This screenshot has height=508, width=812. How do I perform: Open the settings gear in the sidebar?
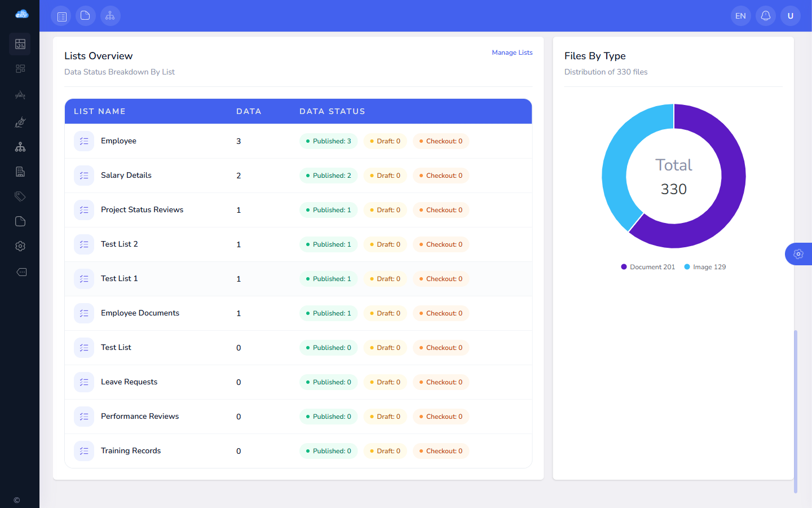(20, 246)
